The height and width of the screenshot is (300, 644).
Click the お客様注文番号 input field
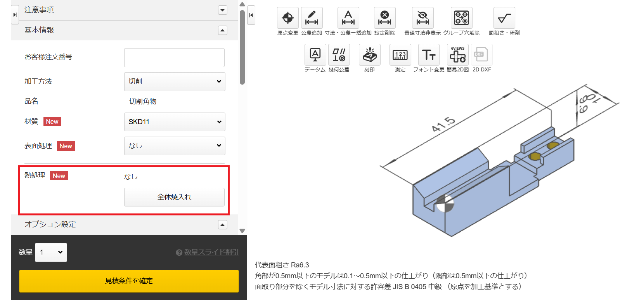coord(174,57)
